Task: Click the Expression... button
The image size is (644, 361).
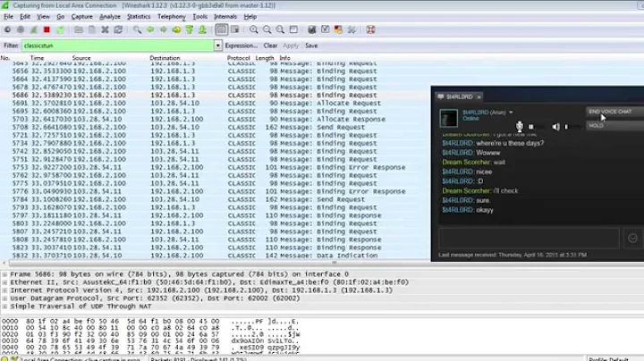Action: pyautogui.click(x=241, y=46)
